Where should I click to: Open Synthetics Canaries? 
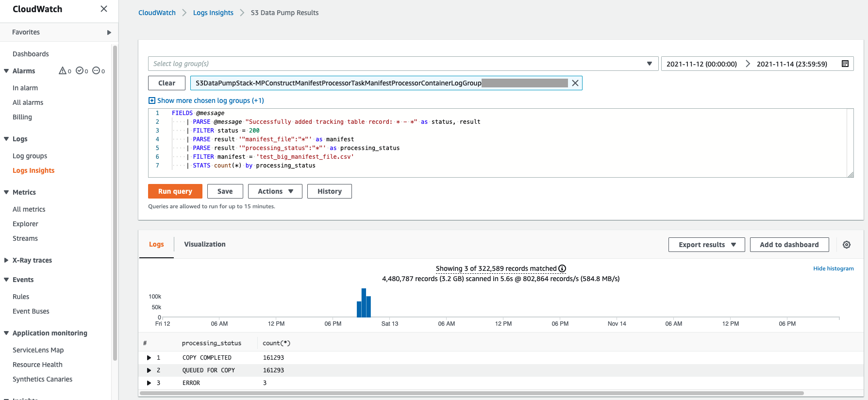(43, 379)
